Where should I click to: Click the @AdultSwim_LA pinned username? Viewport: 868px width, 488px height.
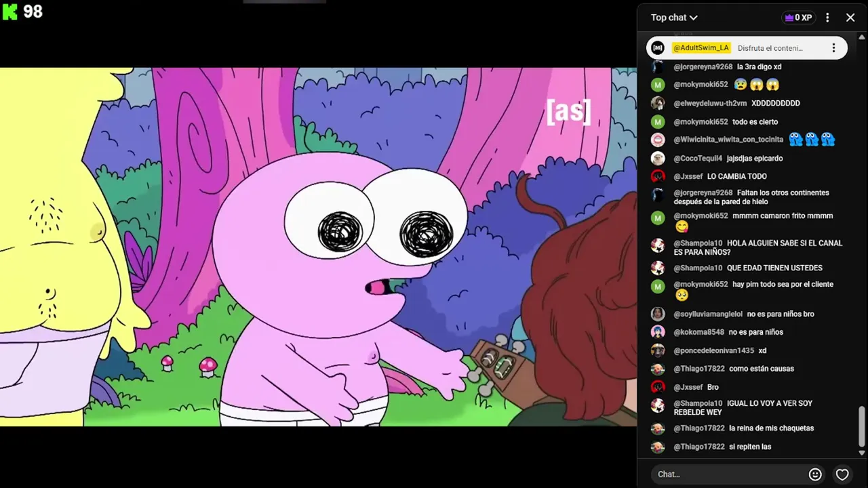click(x=701, y=48)
